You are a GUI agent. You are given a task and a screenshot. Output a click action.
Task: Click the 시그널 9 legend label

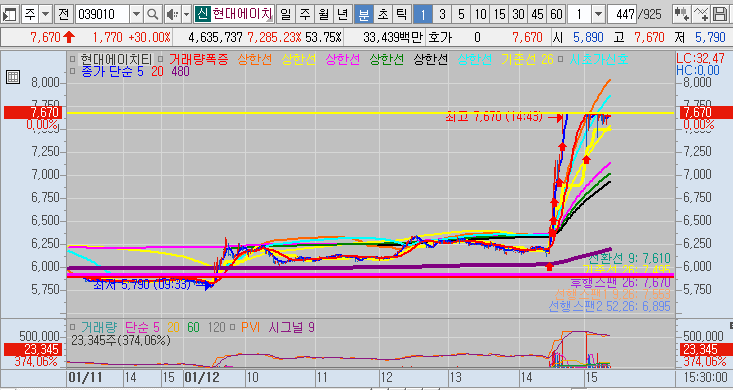click(291, 327)
